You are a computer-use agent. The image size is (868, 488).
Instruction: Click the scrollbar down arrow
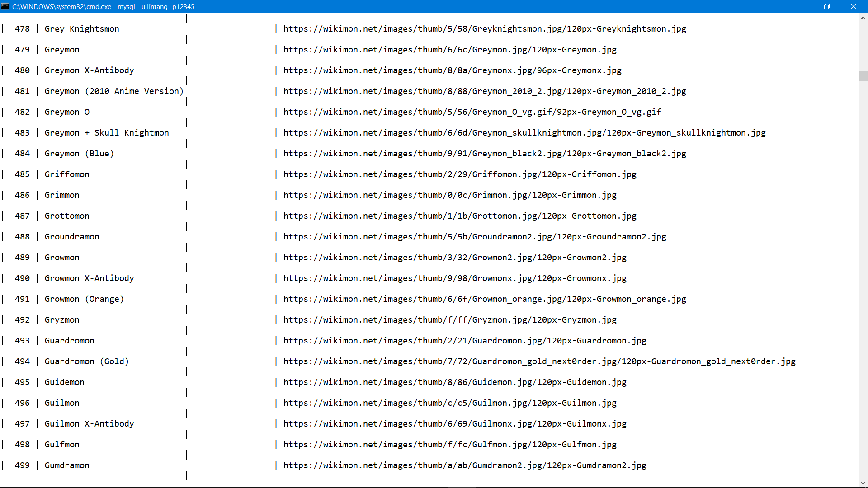coord(863,483)
